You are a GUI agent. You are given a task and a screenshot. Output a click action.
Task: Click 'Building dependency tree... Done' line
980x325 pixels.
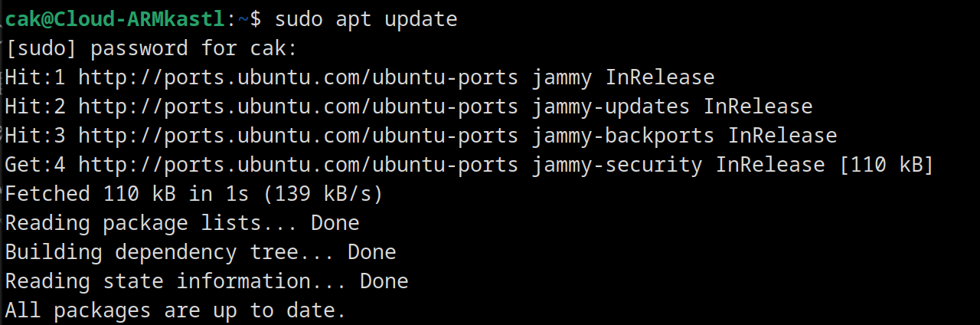(x=201, y=252)
